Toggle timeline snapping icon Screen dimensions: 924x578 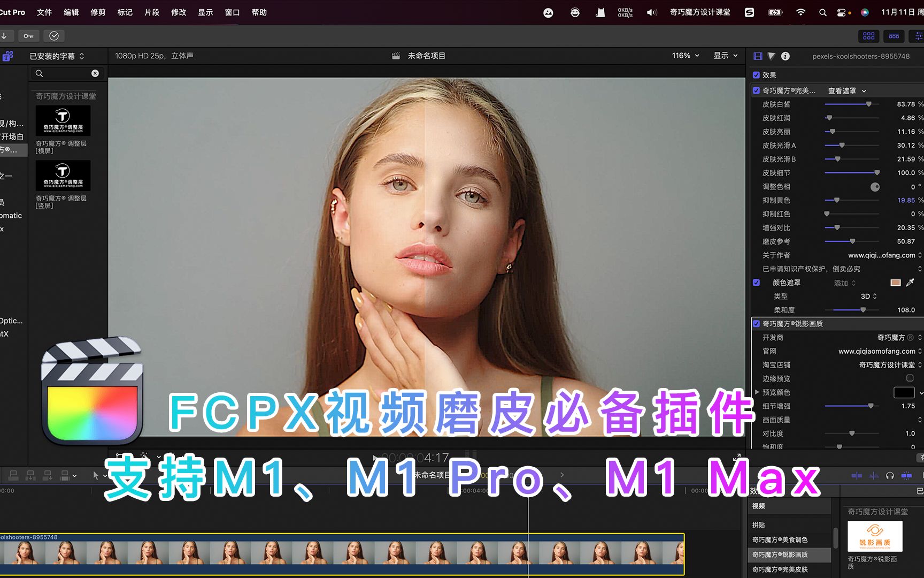coord(907,475)
